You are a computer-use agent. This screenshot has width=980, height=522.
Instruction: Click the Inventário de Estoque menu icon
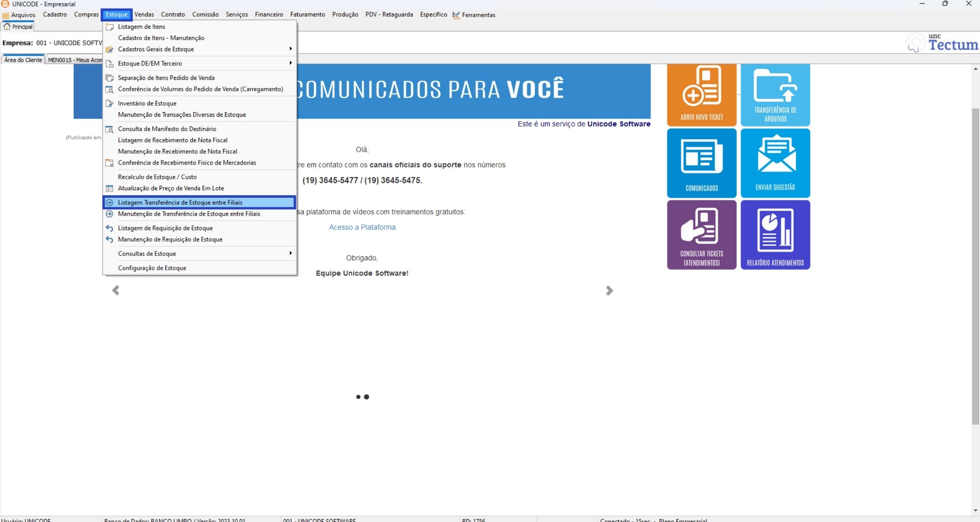coord(109,104)
